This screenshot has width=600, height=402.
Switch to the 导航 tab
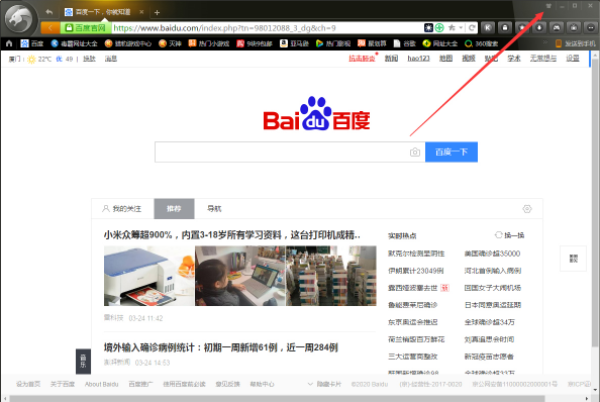pyautogui.click(x=214, y=209)
